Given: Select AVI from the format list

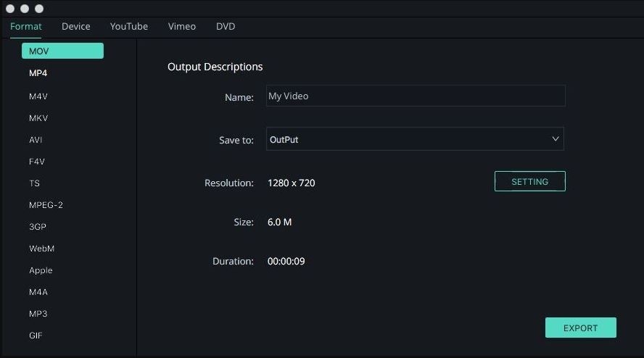Looking at the screenshot, I should [x=36, y=140].
